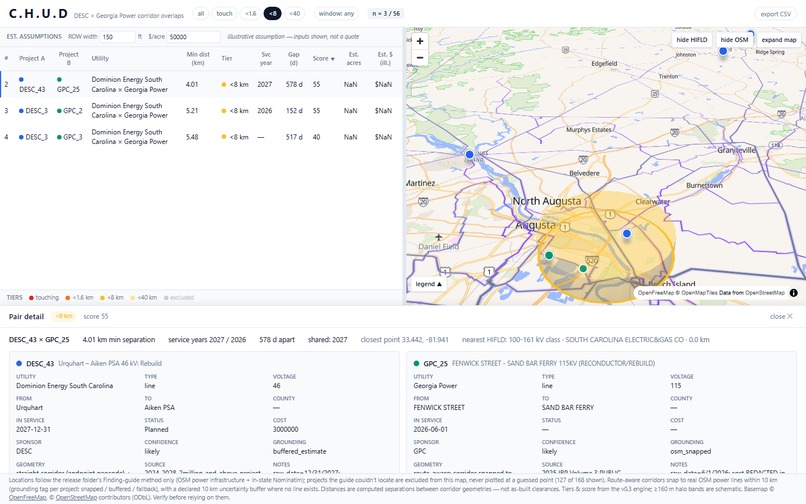Open OpenStreetMap contributors link
806x504 pixels.
pyautogui.click(x=76, y=497)
